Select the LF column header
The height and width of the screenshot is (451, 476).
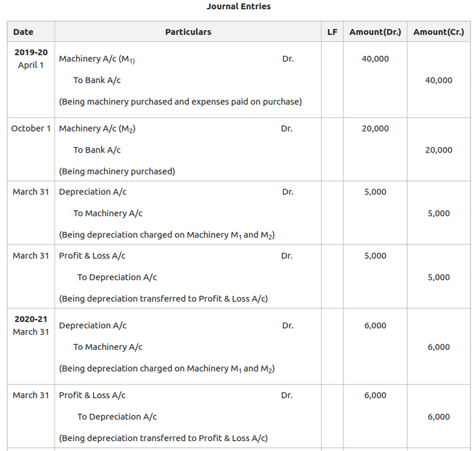tap(332, 32)
